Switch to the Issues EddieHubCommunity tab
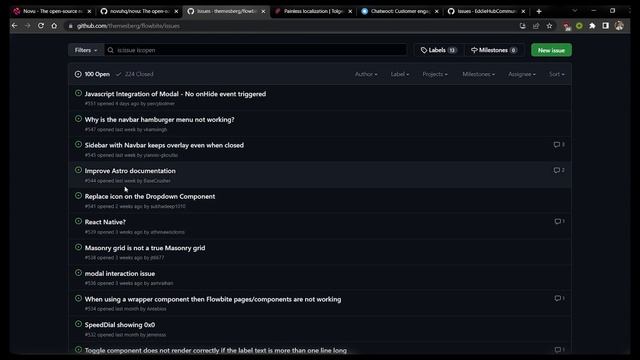This screenshot has width=640, height=360. [x=486, y=11]
